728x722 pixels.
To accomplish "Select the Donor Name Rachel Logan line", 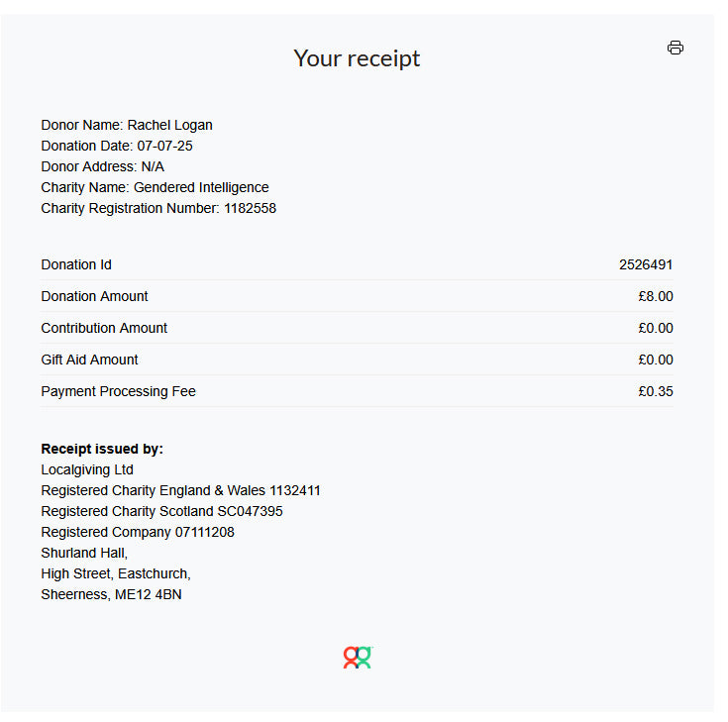I will coord(127,125).
